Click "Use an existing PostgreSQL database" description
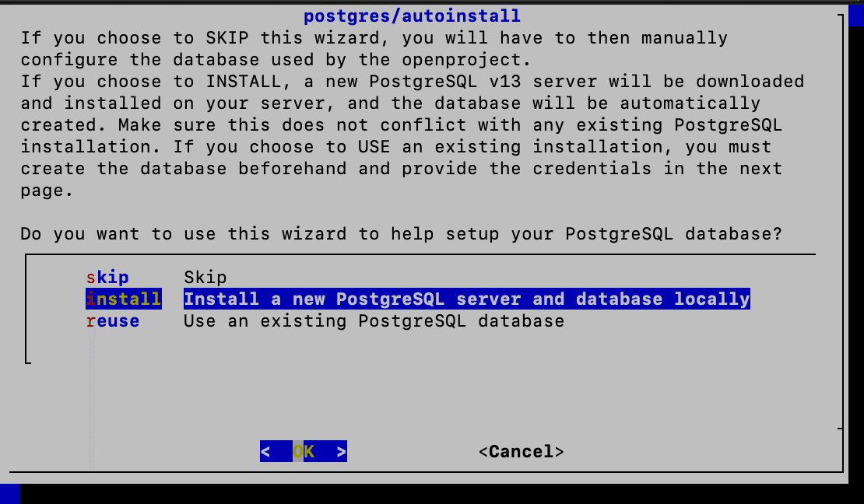Viewport: 864px width, 504px height. pyautogui.click(x=374, y=321)
